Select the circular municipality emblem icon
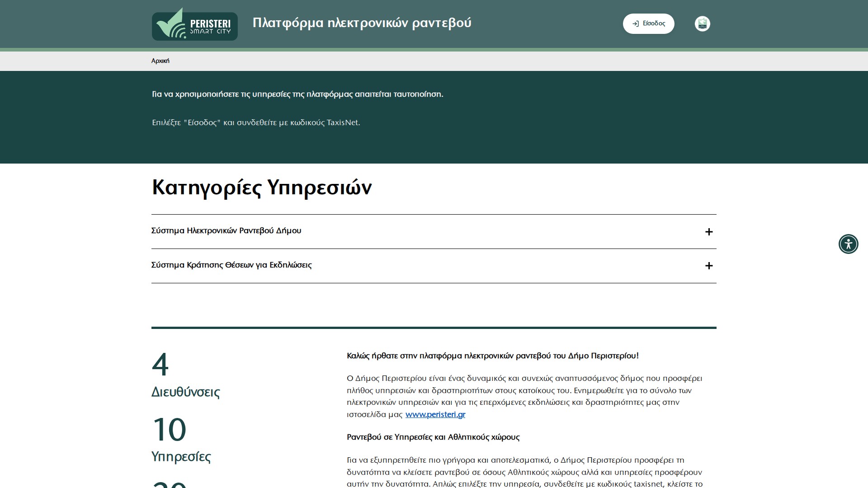868x488 pixels. (x=702, y=23)
